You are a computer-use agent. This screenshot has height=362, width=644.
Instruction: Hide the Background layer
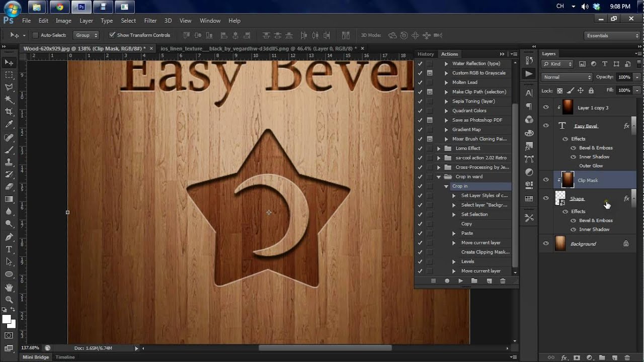point(546,244)
